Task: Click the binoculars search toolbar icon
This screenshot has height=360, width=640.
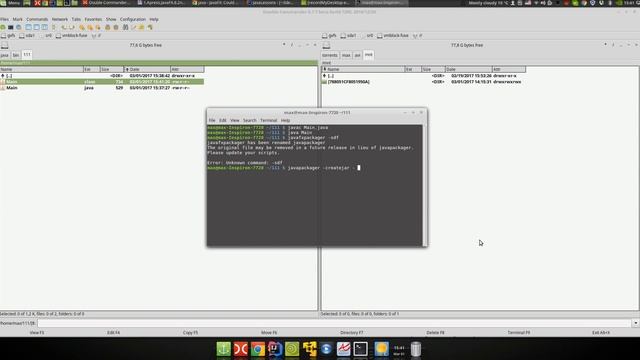Action: click(125, 27)
